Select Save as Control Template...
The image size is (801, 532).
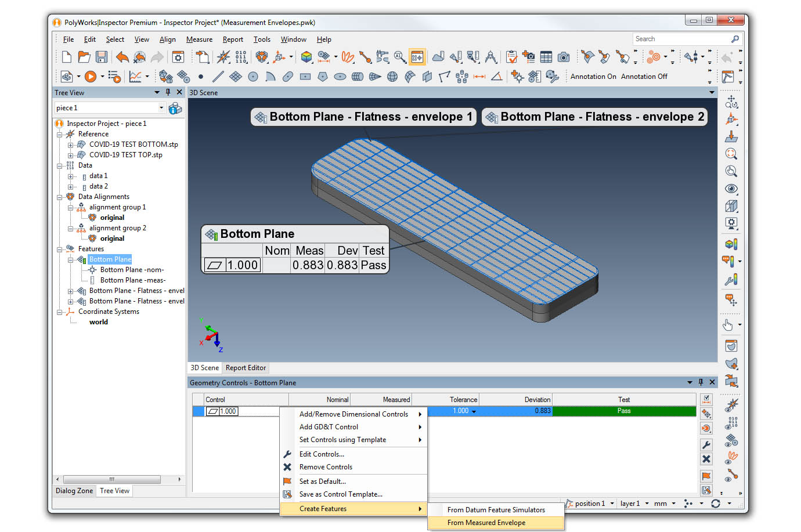(353, 494)
